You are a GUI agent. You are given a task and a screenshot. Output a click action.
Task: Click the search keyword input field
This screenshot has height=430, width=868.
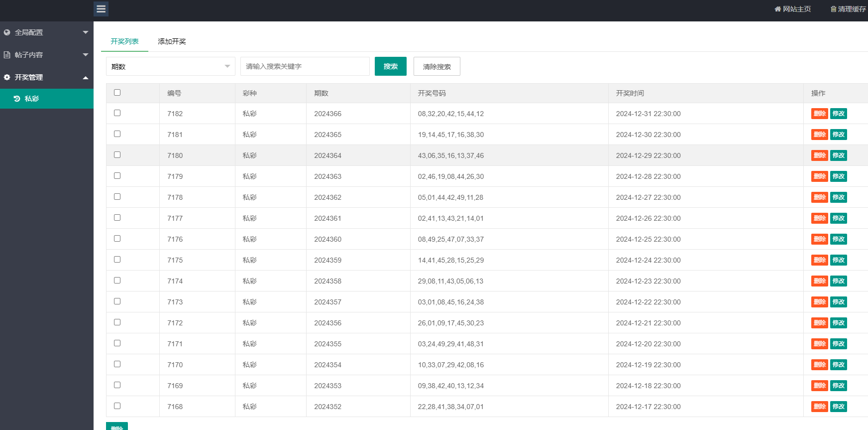coord(305,66)
